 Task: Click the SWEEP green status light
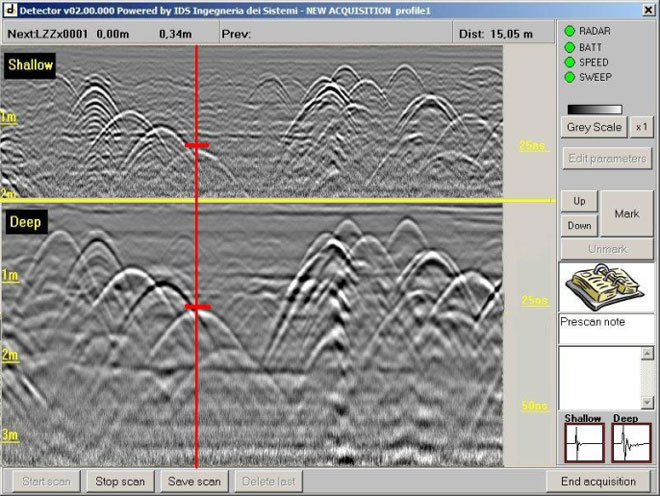(570, 77)
